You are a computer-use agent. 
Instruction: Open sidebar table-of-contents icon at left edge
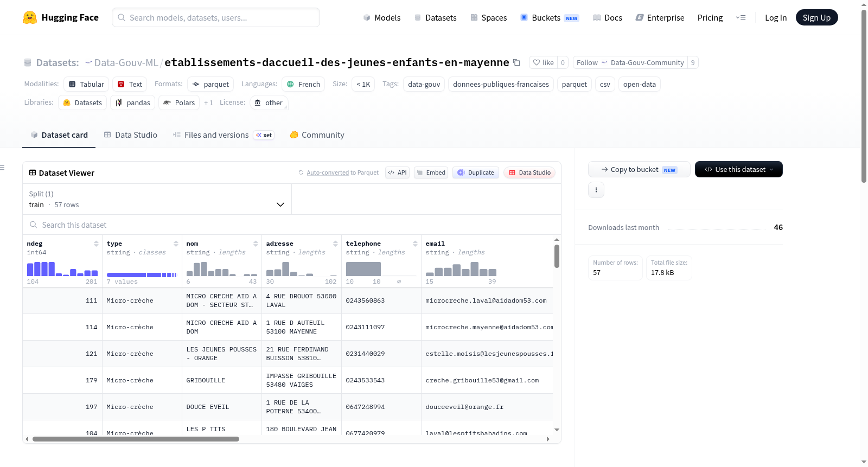[2, 168]
